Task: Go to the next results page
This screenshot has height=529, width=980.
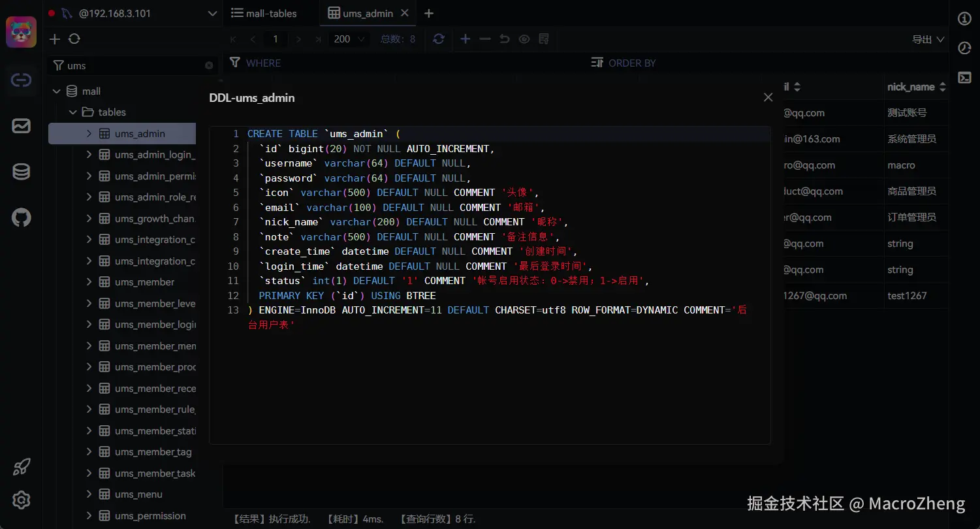Action: click(x=299, y=39)
